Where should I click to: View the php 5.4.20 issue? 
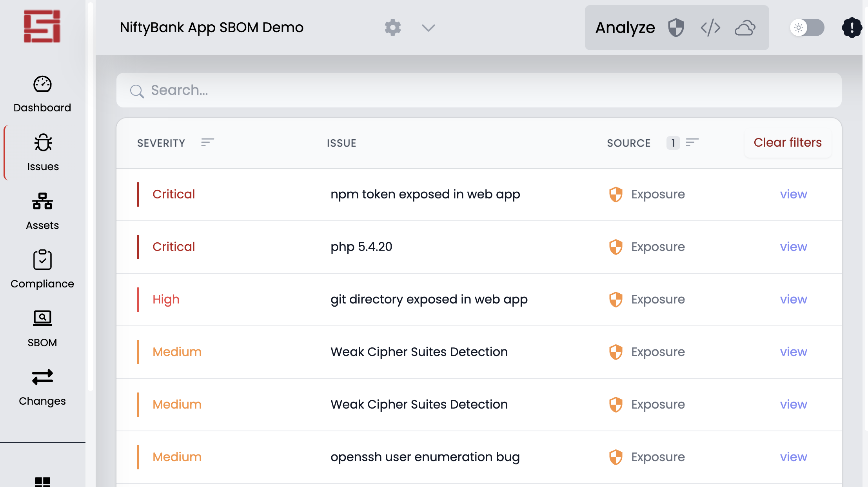(x=793, y=247)
